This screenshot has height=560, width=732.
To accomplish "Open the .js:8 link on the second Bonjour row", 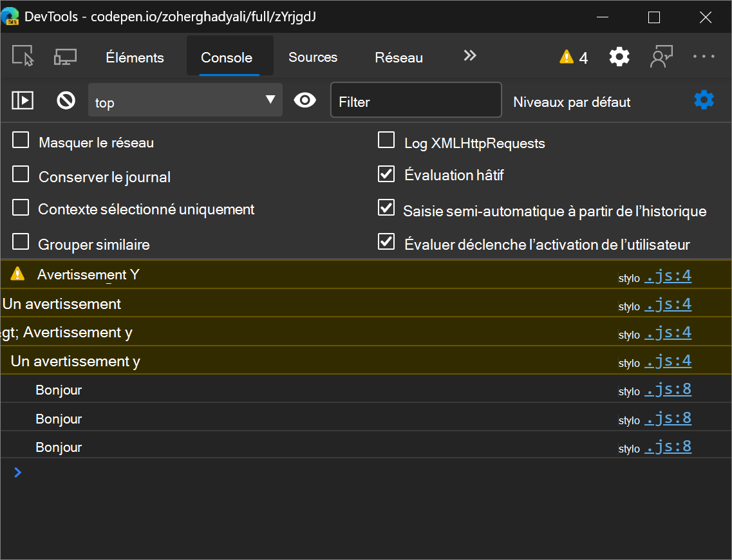I will [668, 418].
